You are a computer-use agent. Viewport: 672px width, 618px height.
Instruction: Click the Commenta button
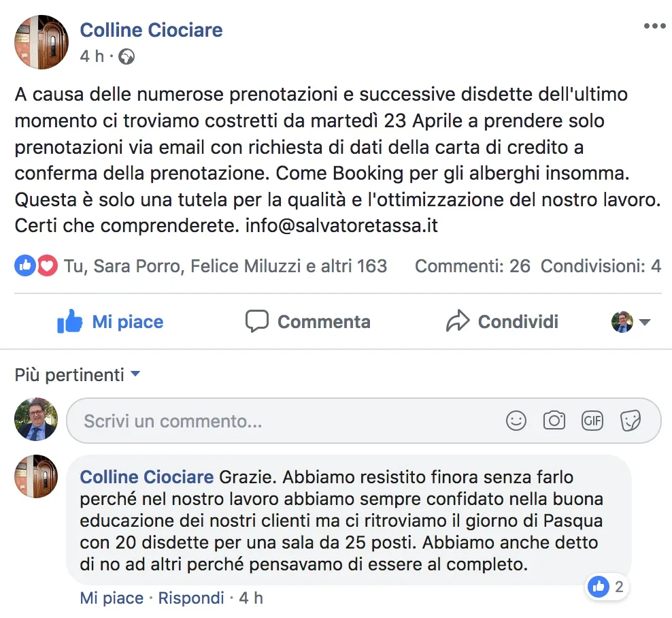tap(307, 321)
